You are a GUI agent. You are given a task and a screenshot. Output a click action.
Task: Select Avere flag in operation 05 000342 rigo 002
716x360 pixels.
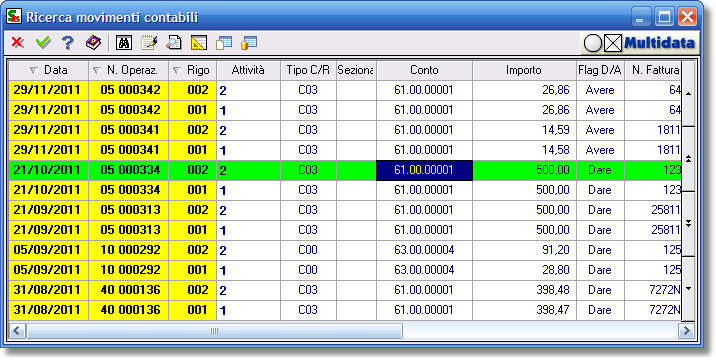(600, 90)
